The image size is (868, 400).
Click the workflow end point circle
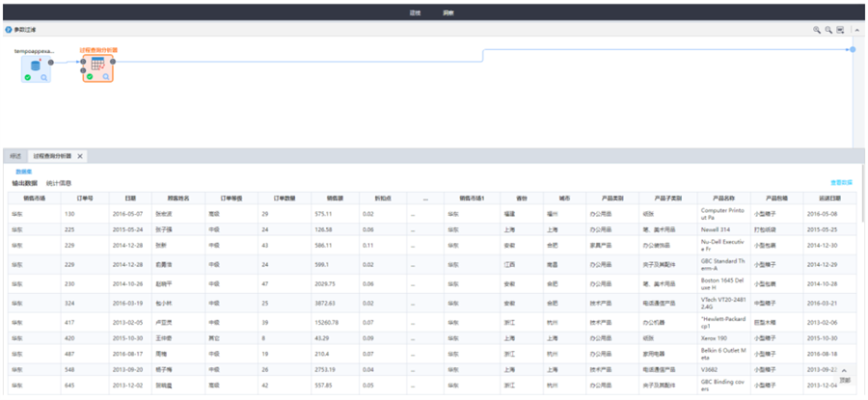click(x=853, y=49)
